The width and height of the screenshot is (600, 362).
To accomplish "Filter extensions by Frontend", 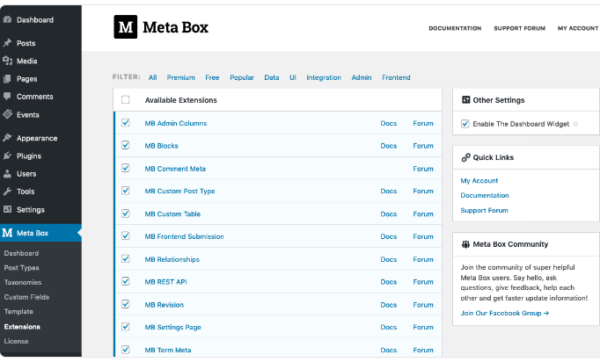I will point(396,77).
